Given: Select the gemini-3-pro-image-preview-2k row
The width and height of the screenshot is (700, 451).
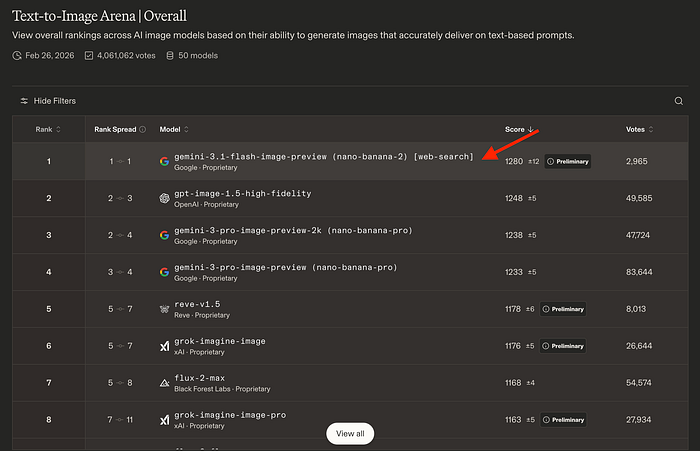Looking at the screenshot, I should [x=350, y=235].
